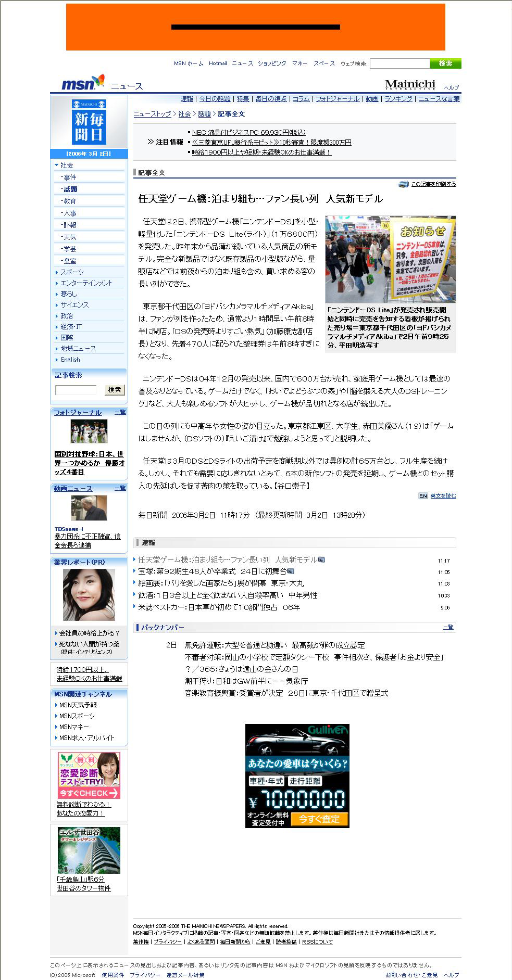512x980 pixels.
Task: Click the article search input field
Action: pyautogui.click(x=76, y=390)
